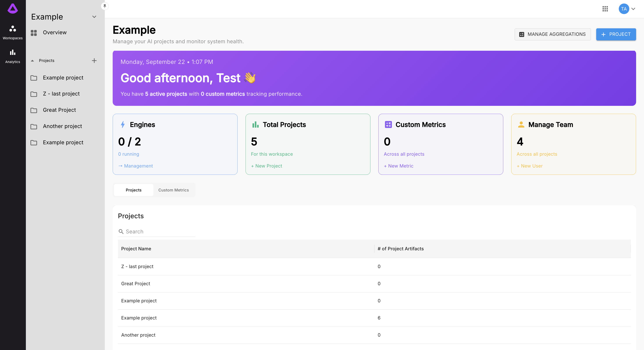
Task: Expand the Example workspace dropdown chevron
Action: pos(94,17)
